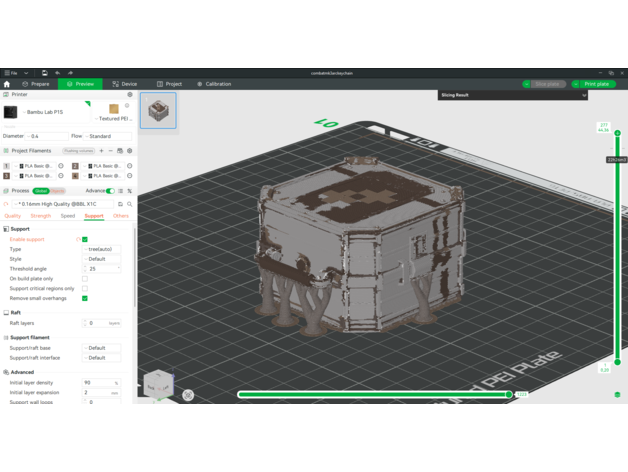Edit filament 2 preset icon
This screenshot has height=472, width=628.
pos(130,166)
